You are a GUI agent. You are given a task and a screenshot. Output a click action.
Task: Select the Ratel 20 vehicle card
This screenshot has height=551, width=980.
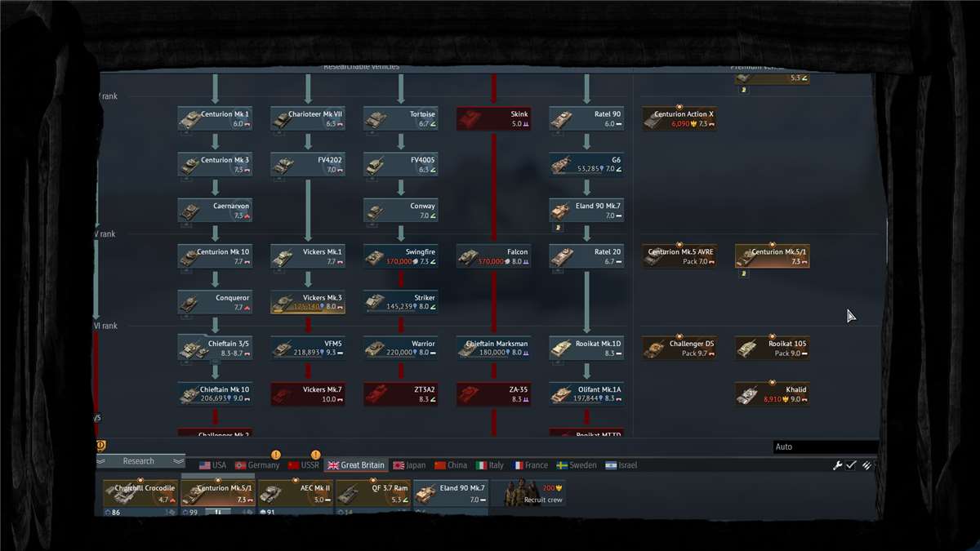pos(587,256)
